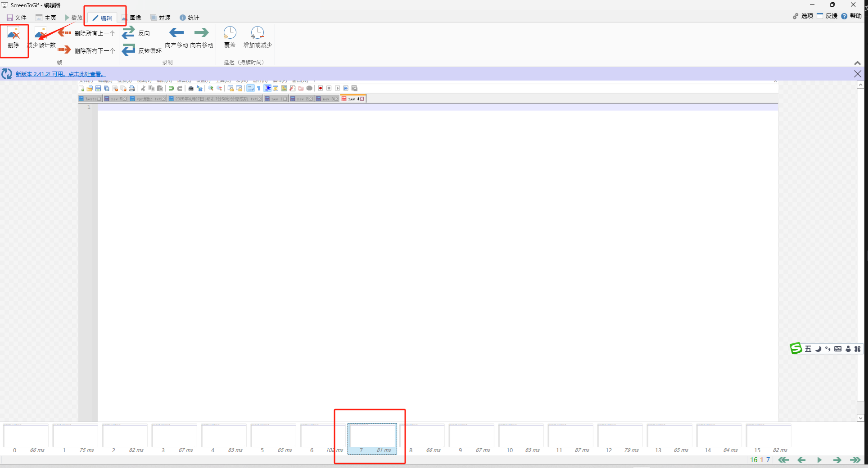Move the frame left (向左移动)
The height and width of the screenshot is (468, 868).
click(x=176, y=38)
